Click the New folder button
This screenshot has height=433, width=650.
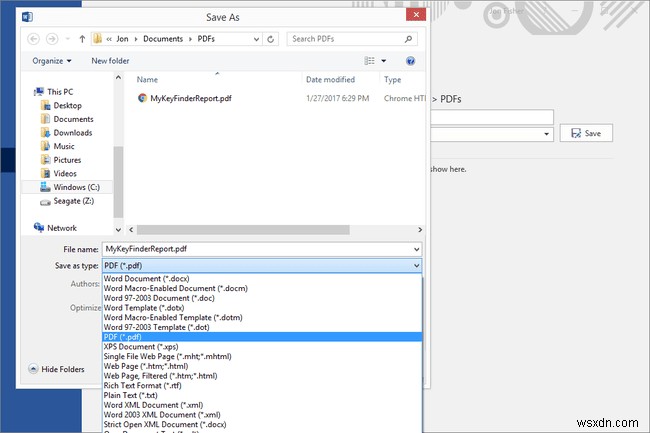click(x=110, y=61)
